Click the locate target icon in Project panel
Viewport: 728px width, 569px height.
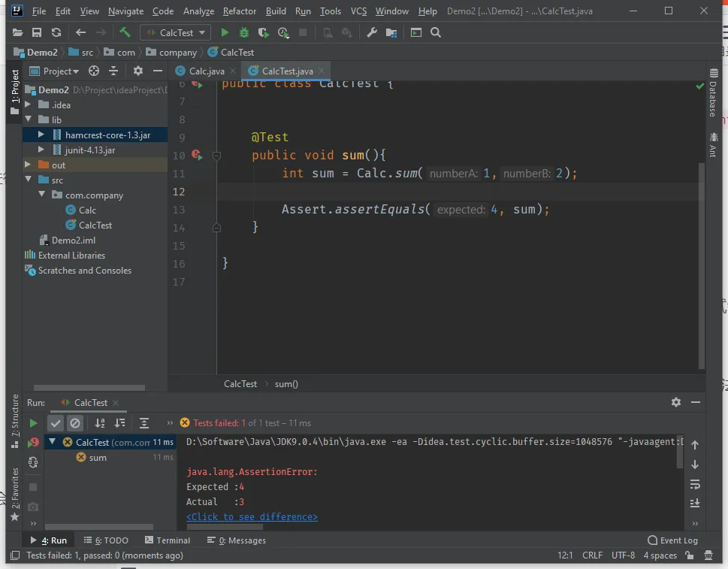[94, 71]
